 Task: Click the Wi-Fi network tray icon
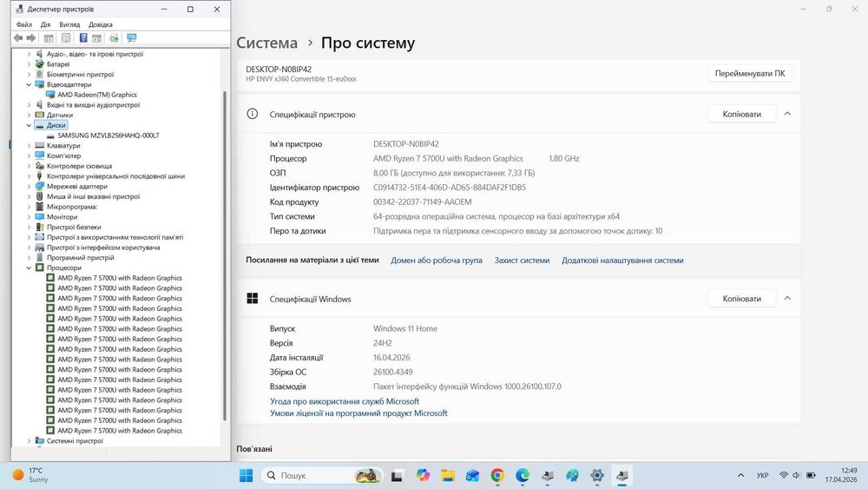784,475
